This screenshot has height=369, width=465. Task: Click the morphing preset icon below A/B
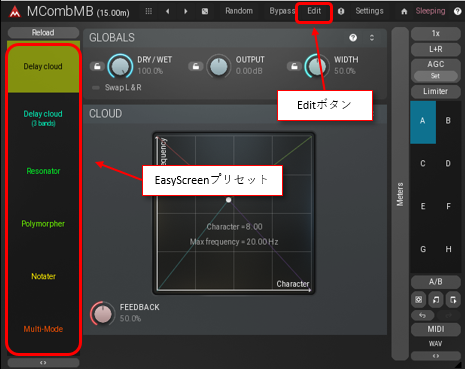[x=418, y=300]
